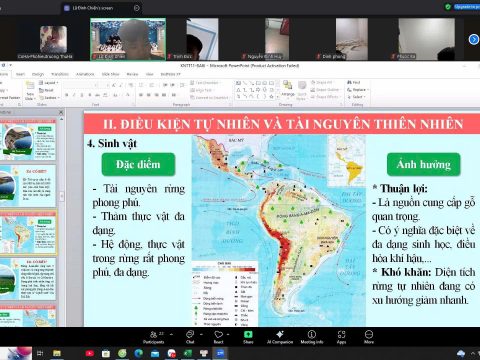The image size is (480, 360).
Task: Open the Zoom Apps panel
Action: [341, 337]
